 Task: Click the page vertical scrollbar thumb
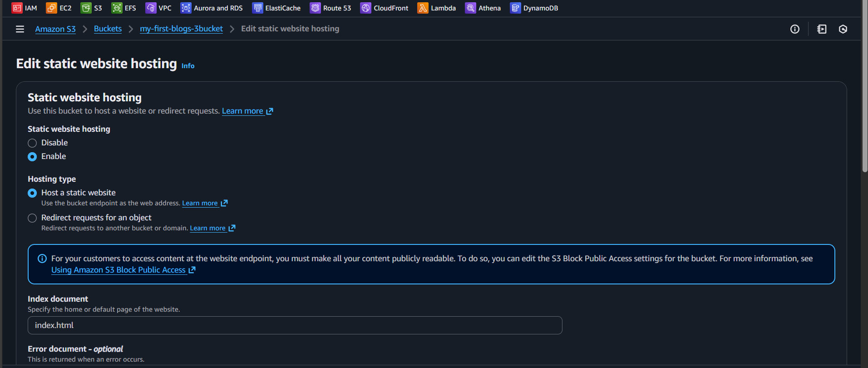[x=865, y=86]
